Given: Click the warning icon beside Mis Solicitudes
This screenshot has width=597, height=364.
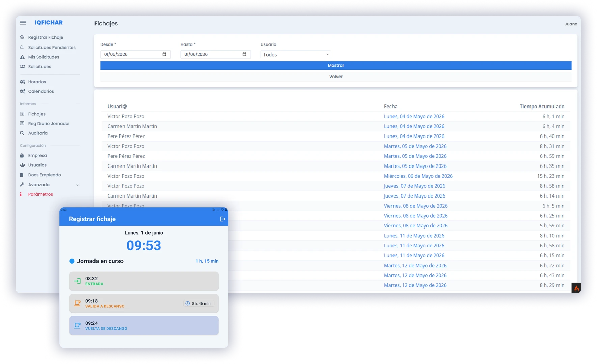Looking at the screenshot, I should [22, 57].
